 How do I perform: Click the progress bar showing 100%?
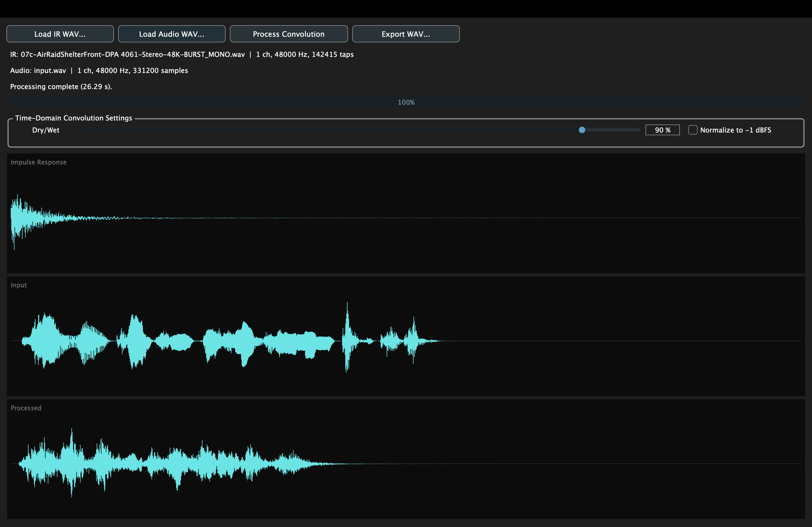pos(406,102)
